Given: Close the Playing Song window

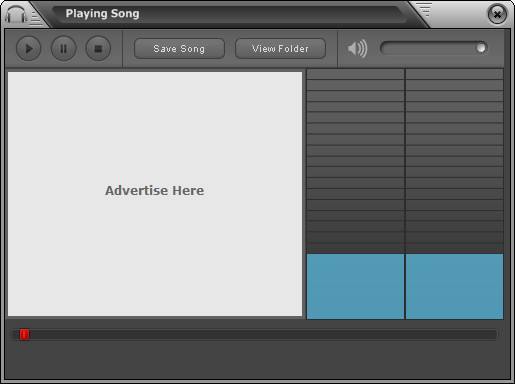Looking at the screenshot, I should click(x=497, y=14).
